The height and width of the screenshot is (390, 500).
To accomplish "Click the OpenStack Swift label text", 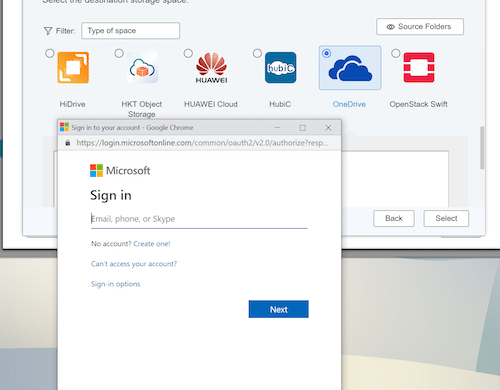I will coord(419,104).
